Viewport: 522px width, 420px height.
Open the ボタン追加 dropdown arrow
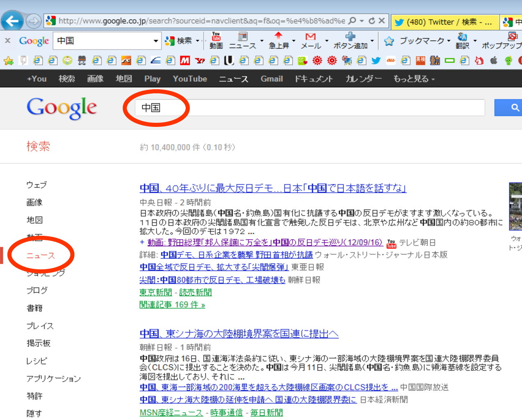[x=372, y=41]
